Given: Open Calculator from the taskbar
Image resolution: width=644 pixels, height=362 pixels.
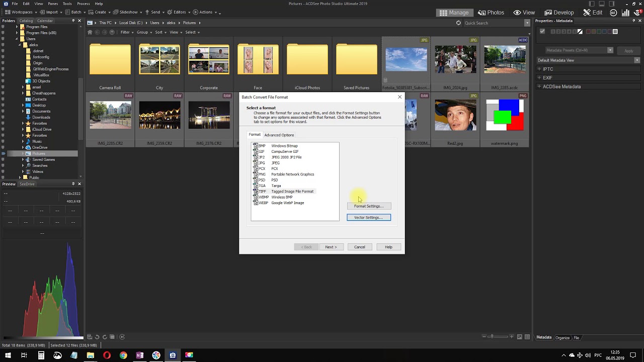Looking at the screenshot, I should coord(41,355).
